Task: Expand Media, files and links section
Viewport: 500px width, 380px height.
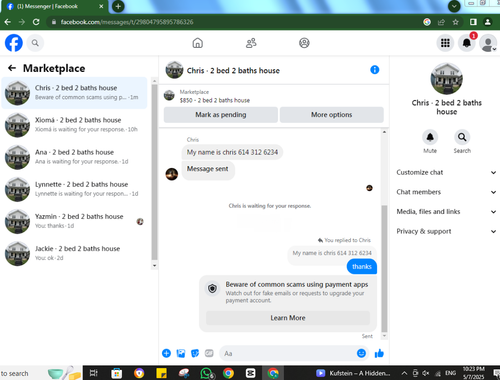Action: pyautogui.click(x=446, y=212)
